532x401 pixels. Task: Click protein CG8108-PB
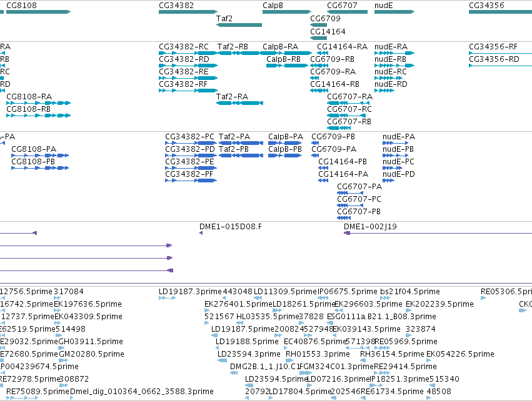click(33, 162)
